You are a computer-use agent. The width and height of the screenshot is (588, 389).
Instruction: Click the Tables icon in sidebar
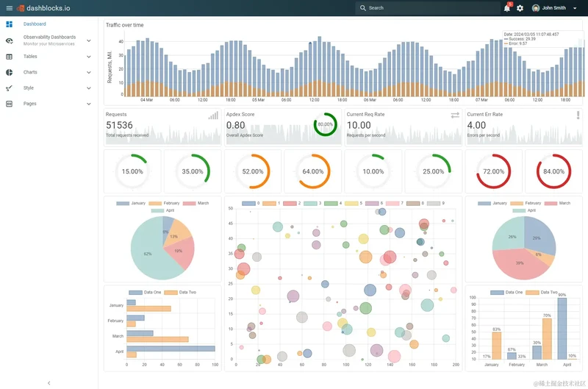tap(10, 57)
